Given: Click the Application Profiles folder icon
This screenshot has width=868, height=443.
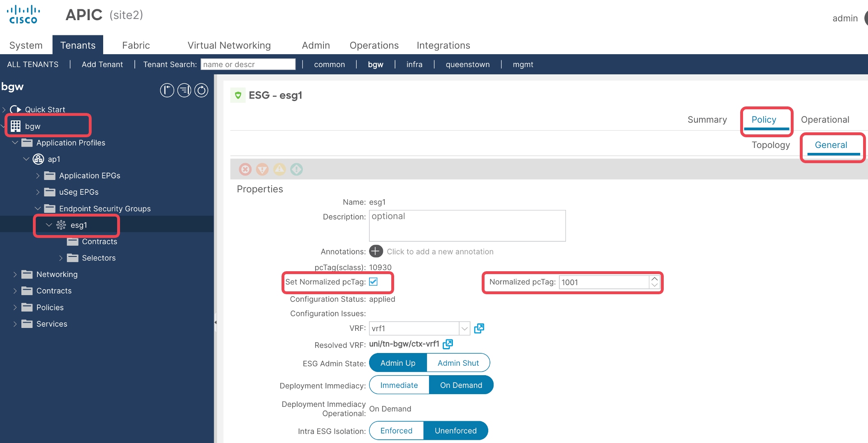Looking at the screenshot, I should tap(27, 143).
